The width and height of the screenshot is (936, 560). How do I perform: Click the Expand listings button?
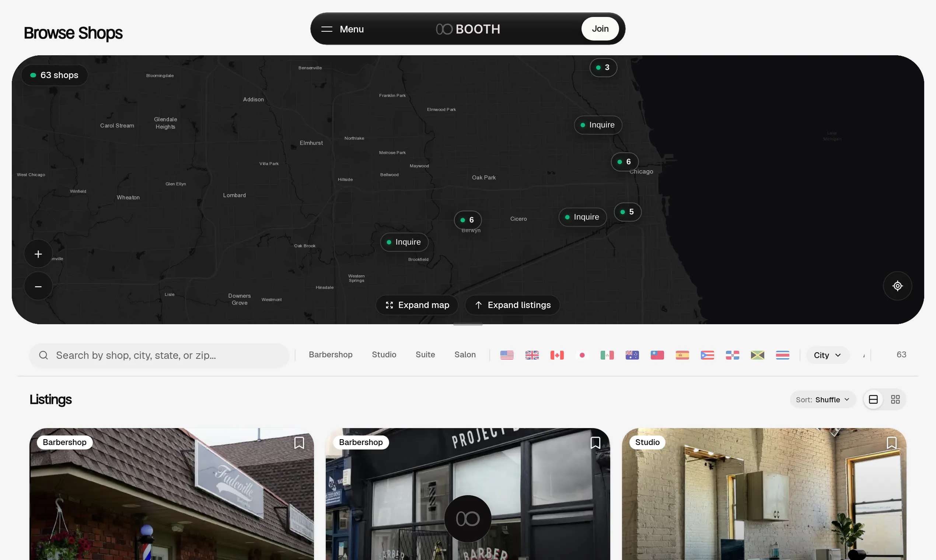click(513, 305)
